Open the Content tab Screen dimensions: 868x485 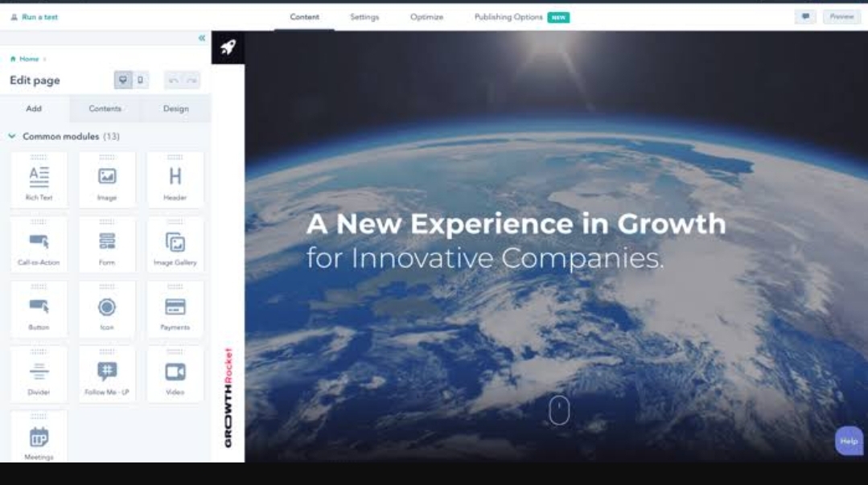304,17
